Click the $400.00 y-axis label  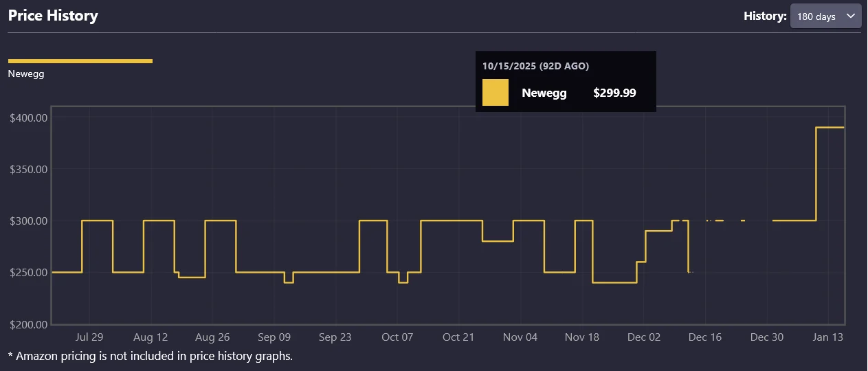[x=28, y=118]
